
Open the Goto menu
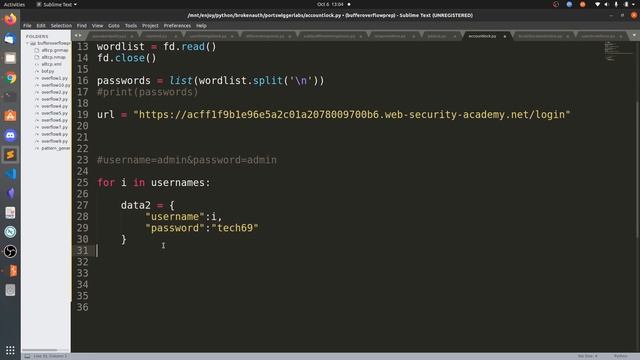click(114, 25)
